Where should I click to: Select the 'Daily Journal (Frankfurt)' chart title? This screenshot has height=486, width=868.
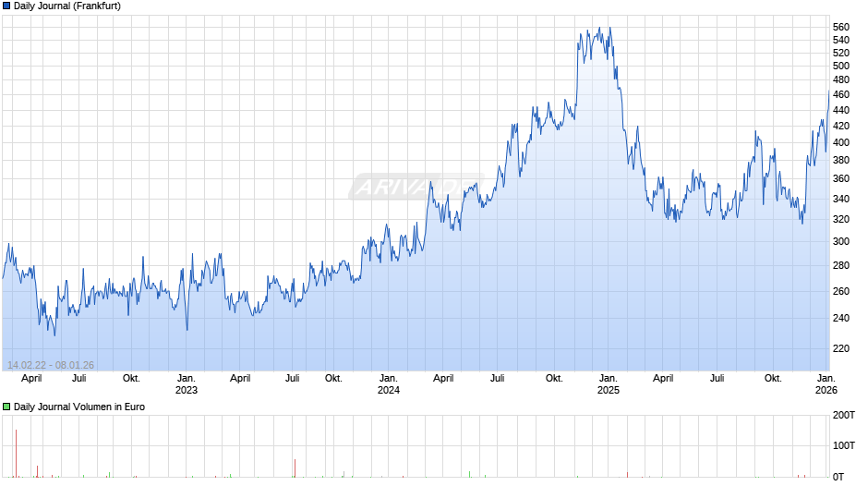67,6
